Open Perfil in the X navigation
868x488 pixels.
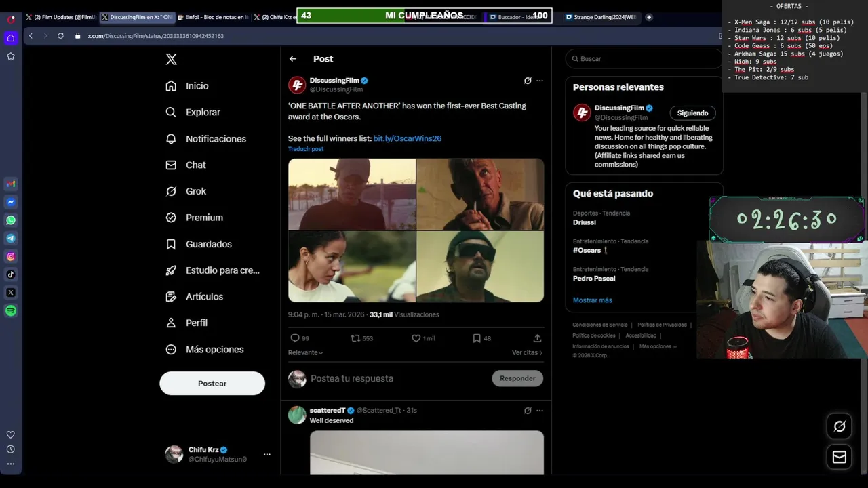(x=186, y=323)
